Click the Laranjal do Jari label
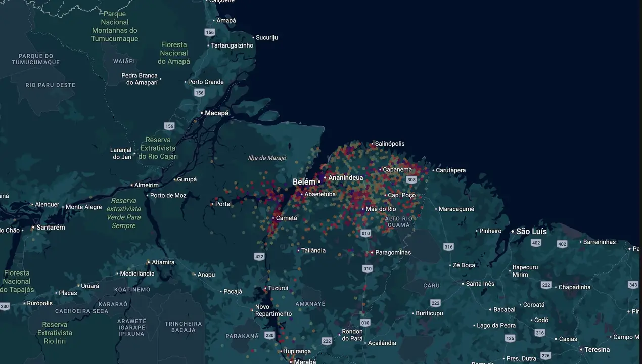Viewport: 642px width, 364px height. [121, 154]
